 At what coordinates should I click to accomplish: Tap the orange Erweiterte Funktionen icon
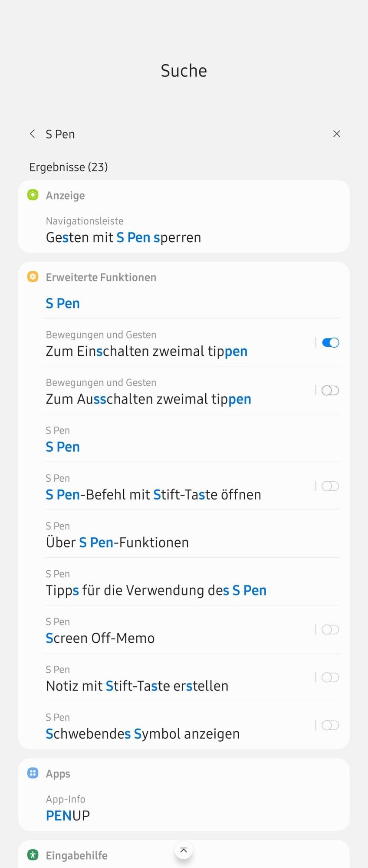point(33,277)
